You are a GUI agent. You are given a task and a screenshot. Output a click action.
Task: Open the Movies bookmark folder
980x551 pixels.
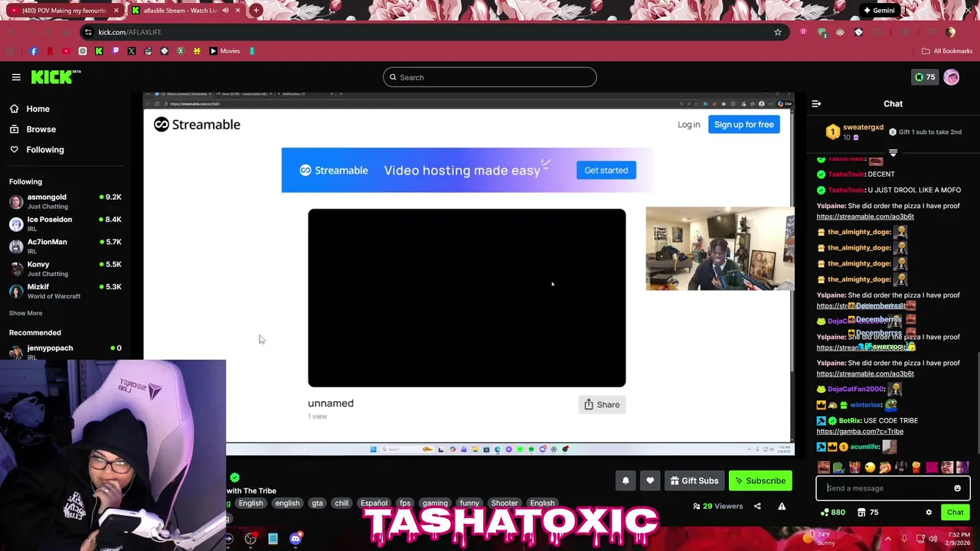tap(224, 51)
